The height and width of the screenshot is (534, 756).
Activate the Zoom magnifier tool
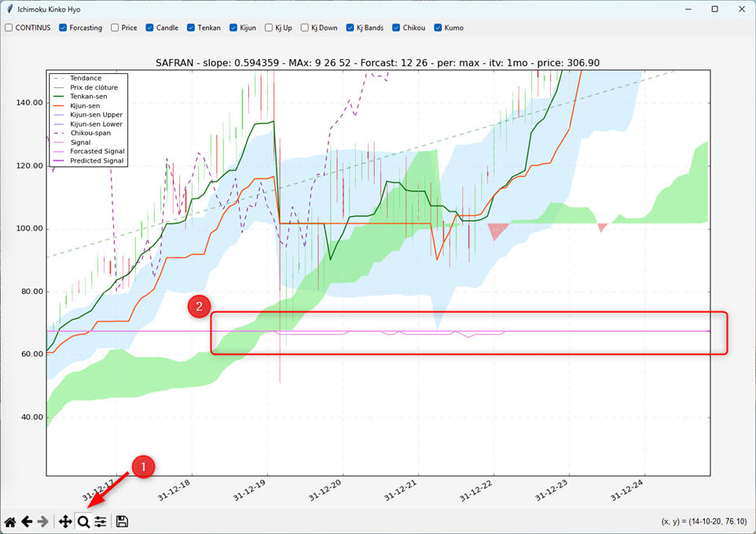(83, 521)
